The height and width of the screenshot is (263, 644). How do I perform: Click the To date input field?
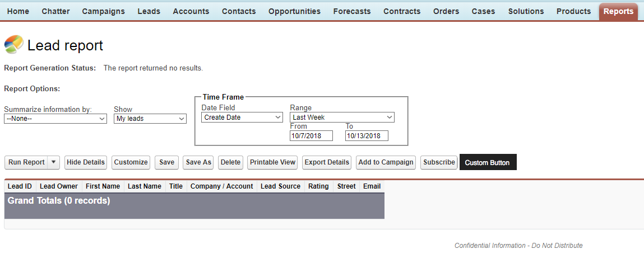tap(367, 136)
